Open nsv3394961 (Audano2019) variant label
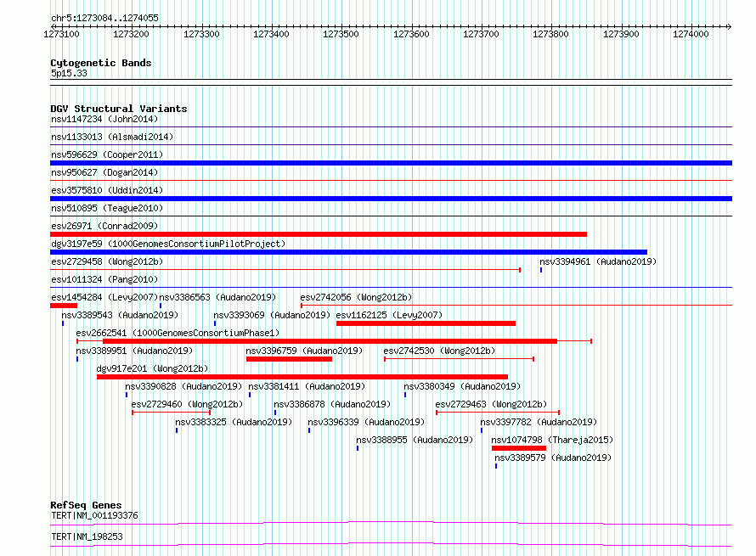Screen dimensions: 756x556 click(x=598, y=261)
